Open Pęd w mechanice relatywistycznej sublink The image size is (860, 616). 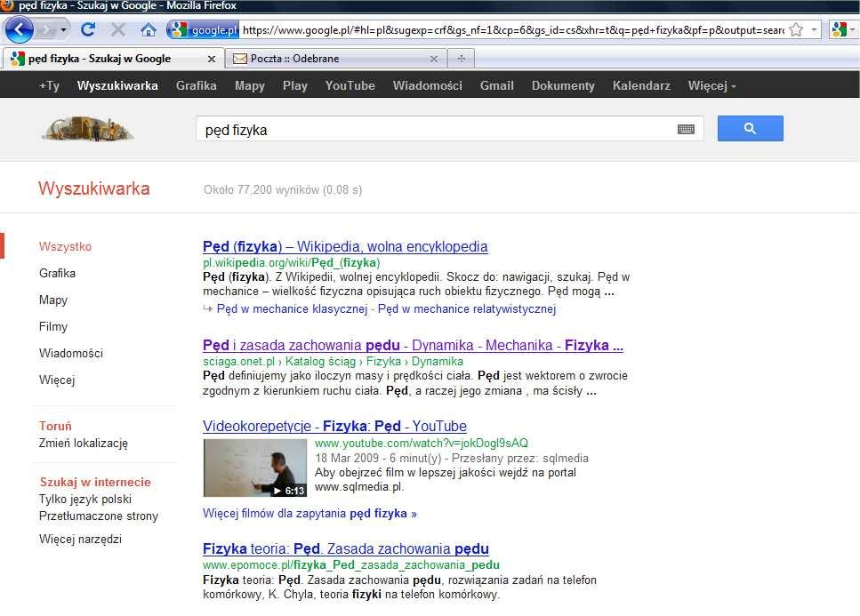(467, 309)
